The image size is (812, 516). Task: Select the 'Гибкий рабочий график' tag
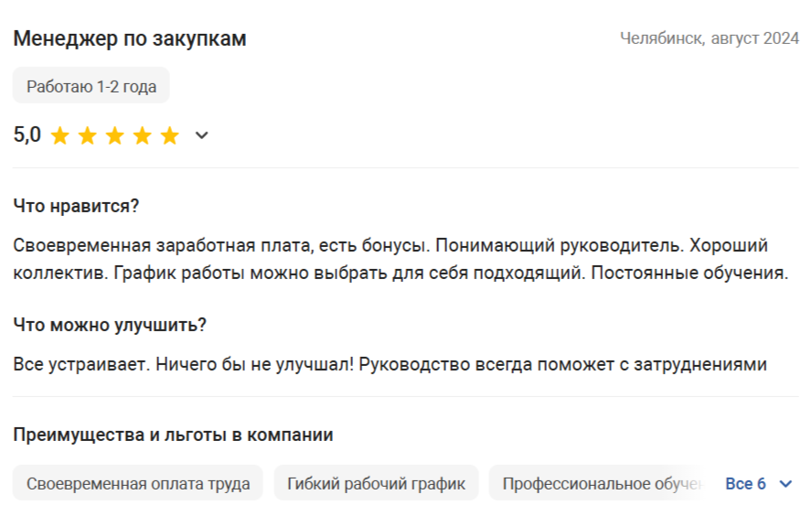377,483
